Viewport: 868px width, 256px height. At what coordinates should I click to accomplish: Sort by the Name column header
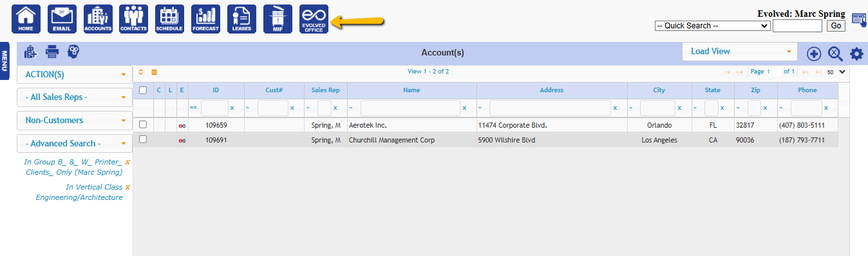411,90
